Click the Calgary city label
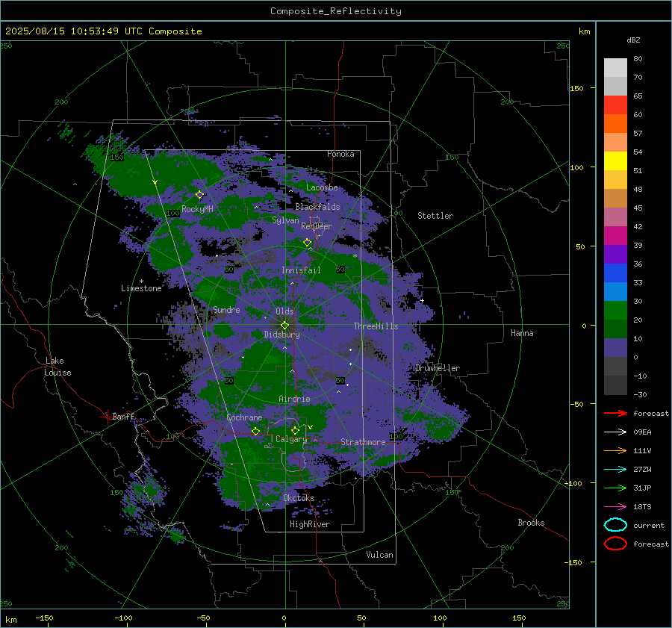Image resolution: width=672 pixels, height=628 pixels. click(x=291, y=439)
